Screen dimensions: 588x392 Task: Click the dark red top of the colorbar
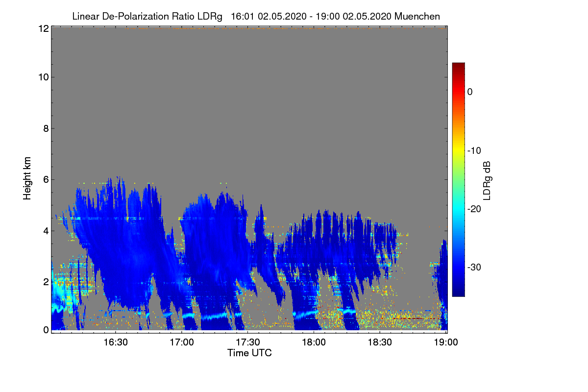pyautogui.click(x=458, y=66)
